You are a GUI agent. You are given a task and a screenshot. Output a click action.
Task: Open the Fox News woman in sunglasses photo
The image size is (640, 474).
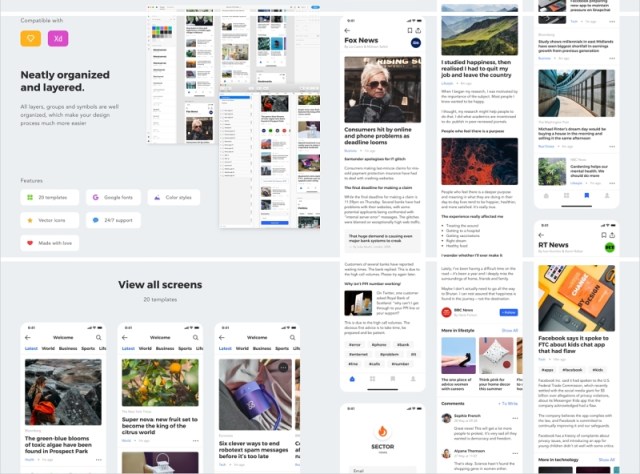click(x=382, y=90)
